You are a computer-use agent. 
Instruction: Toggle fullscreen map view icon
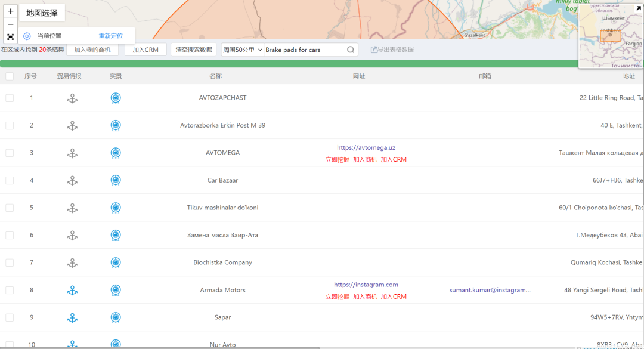pos(11,37)
